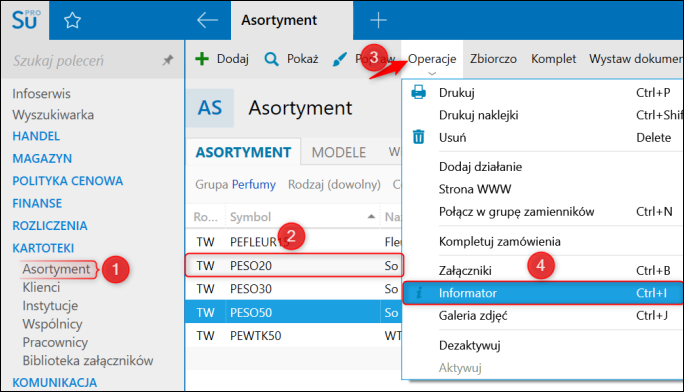Select the PESO20 row
Screen dimensions: 684x392
coord(294,266)
